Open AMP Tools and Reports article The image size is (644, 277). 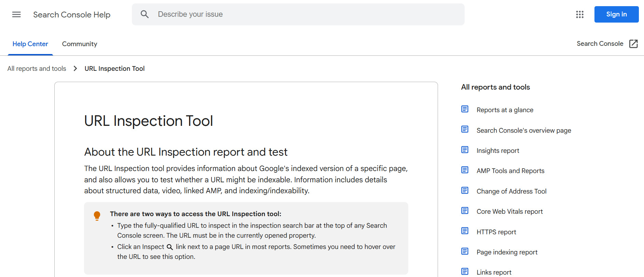pyautogui.click(x=510, y=171)
